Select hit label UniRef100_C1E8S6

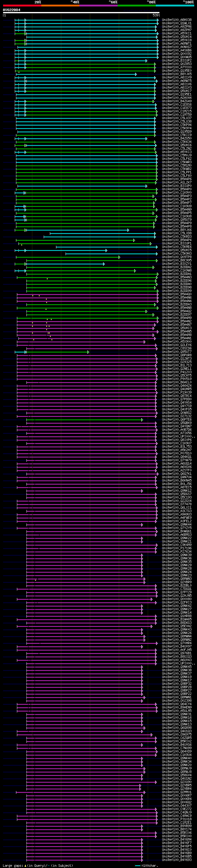(x=177, y=104)
